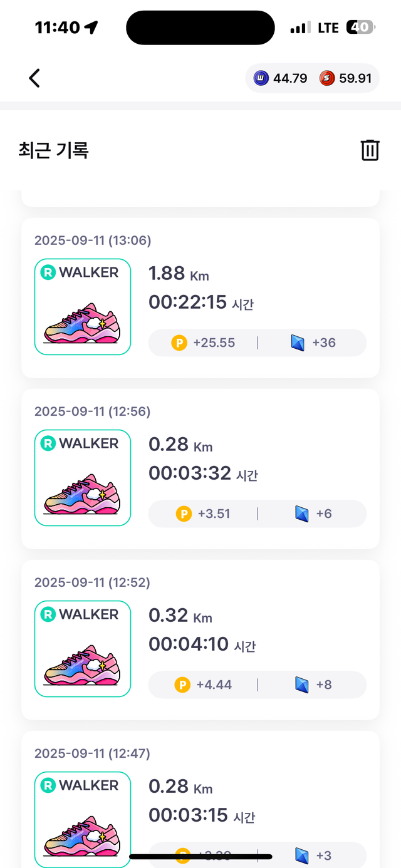The width and height of the screenshot is (401, 868).
Task: Tap the 2025-09-11 (12:52) record date
Action: [x=92, y=582]
